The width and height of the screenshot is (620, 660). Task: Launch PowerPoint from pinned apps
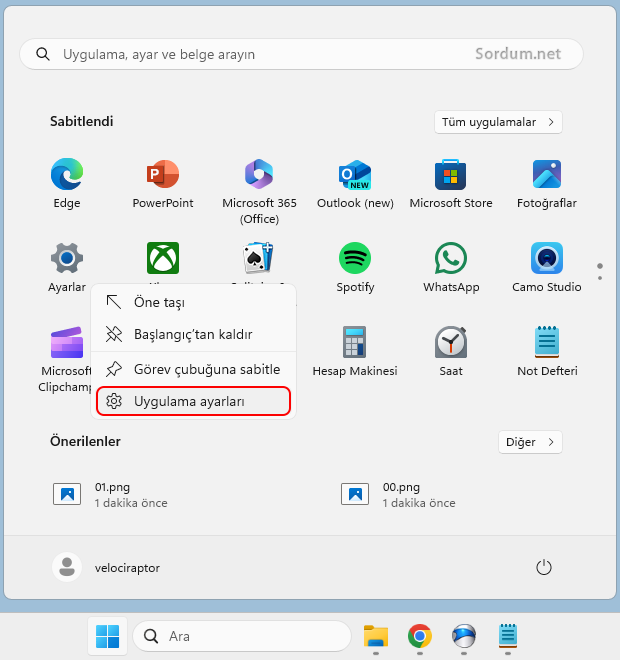(x=163, y=183)
